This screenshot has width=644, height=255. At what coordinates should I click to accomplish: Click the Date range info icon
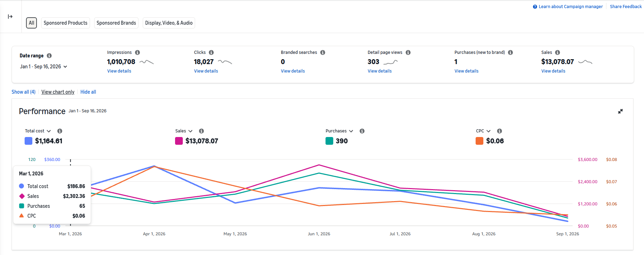(49, 56)
